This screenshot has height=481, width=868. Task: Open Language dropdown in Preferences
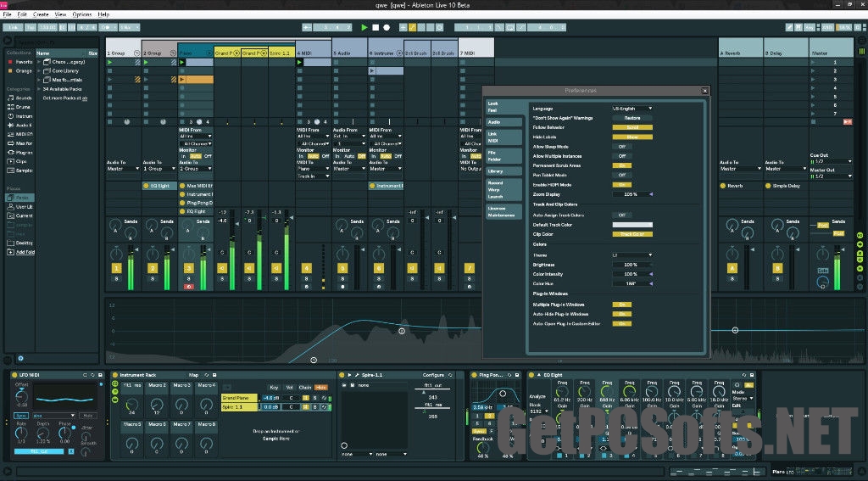point(632,109)
